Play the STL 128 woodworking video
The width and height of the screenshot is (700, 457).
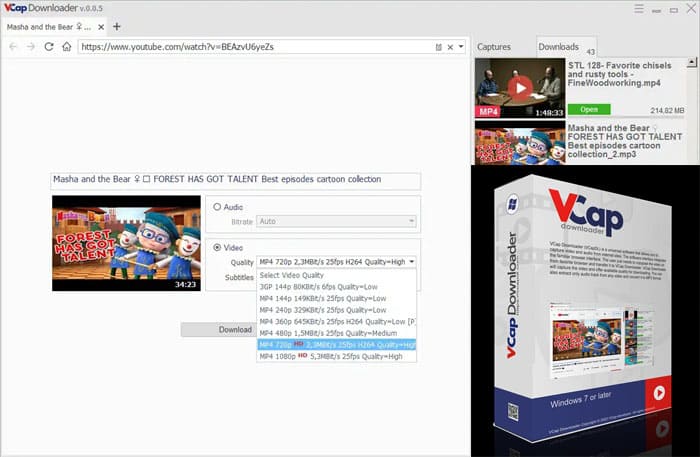click(x=520, y=88)
